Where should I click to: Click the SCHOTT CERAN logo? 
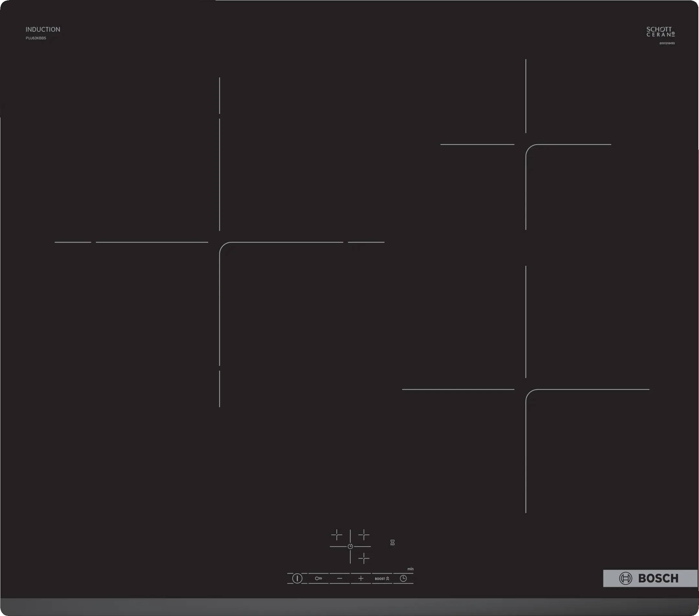pos(660,32)
